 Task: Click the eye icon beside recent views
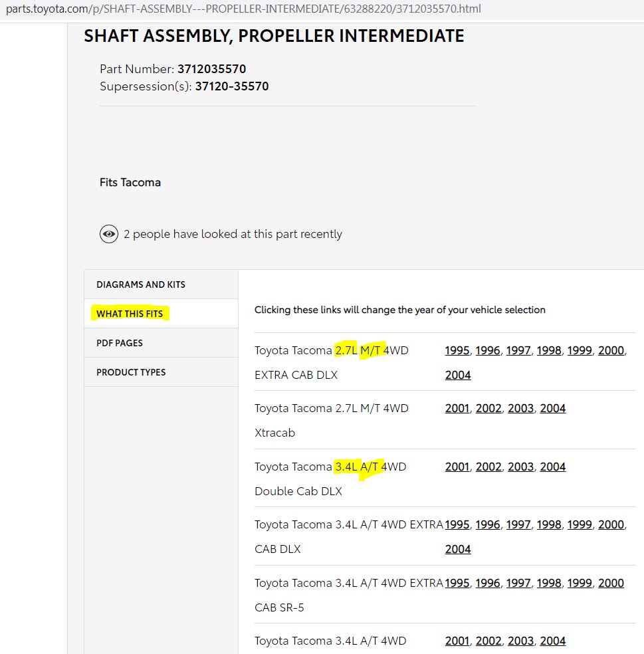[x=109, y=234]
